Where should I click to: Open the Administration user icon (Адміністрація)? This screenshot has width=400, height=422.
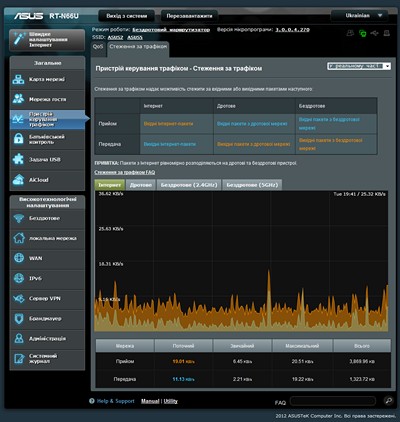pyautogui.click(x=19, y=338)
